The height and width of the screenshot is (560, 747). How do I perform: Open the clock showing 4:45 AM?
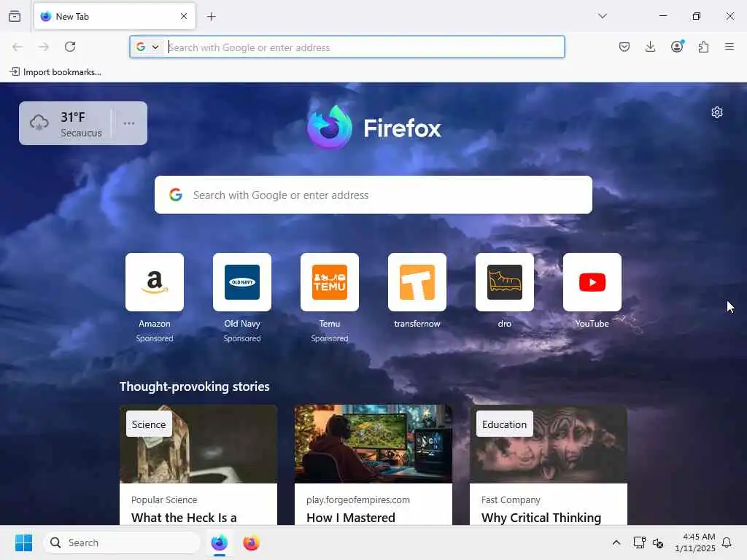(x=695, y=542)
